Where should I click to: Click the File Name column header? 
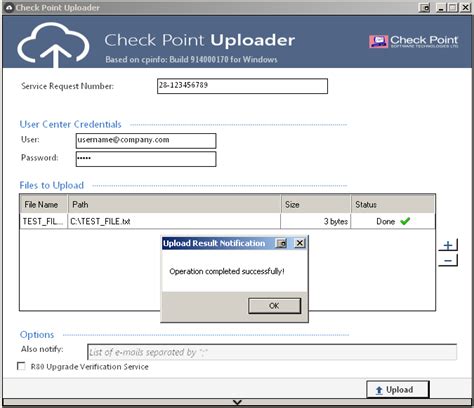coord(44,204)
